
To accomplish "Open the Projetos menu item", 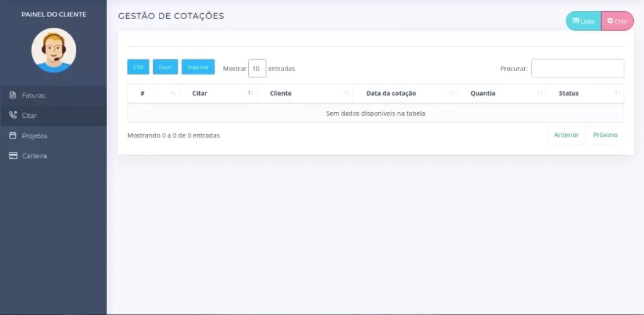I will 35,135.
